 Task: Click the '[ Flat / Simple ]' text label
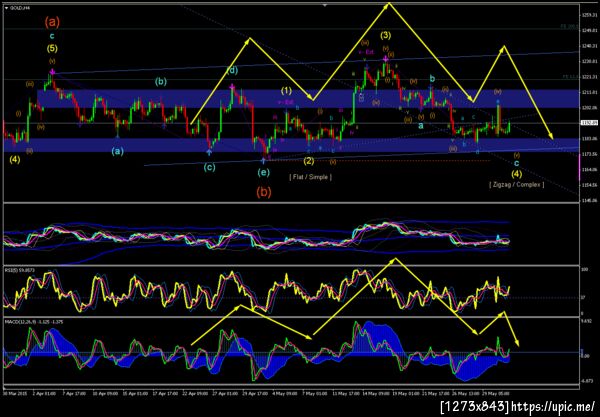click(310, 177)
